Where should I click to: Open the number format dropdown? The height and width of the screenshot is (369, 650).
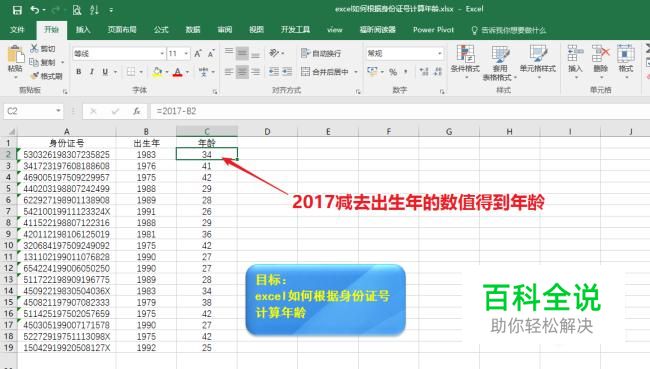click(439, 53)
